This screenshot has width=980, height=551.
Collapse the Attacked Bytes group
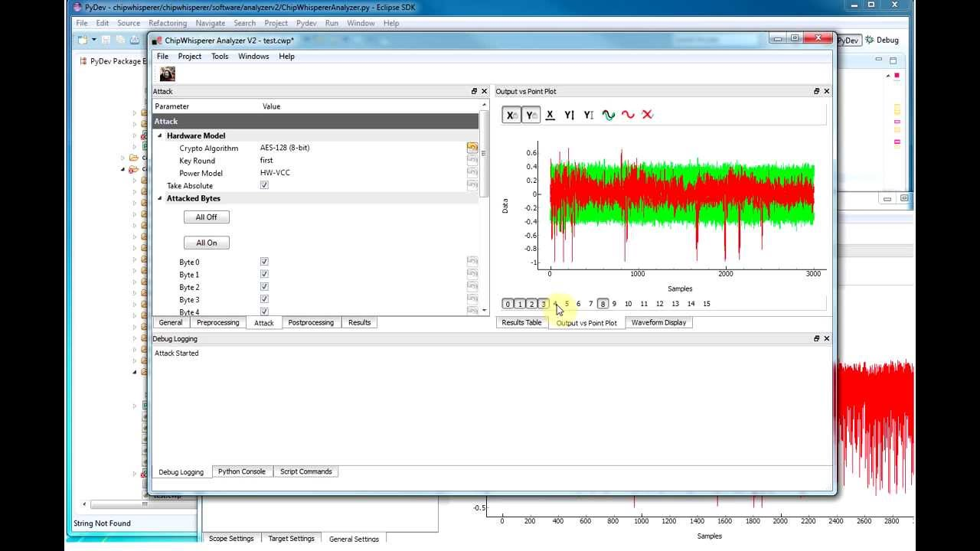(160, 198)
